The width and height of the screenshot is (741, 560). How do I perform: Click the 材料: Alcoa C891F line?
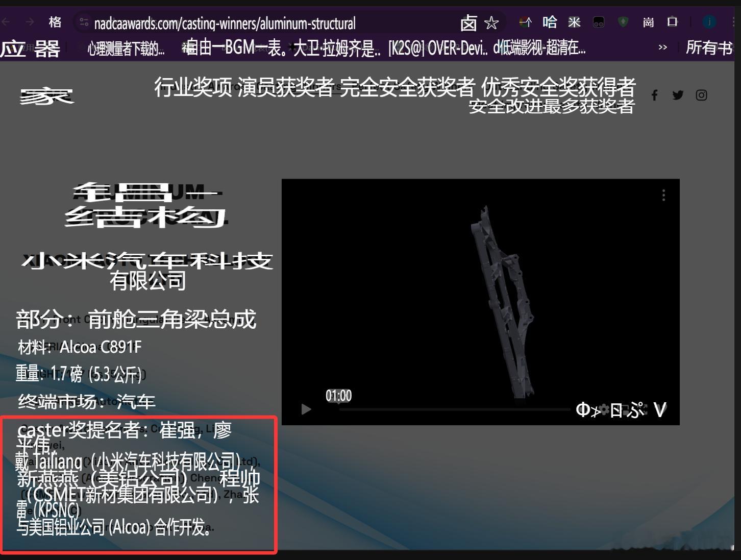[x=80, y=347]
